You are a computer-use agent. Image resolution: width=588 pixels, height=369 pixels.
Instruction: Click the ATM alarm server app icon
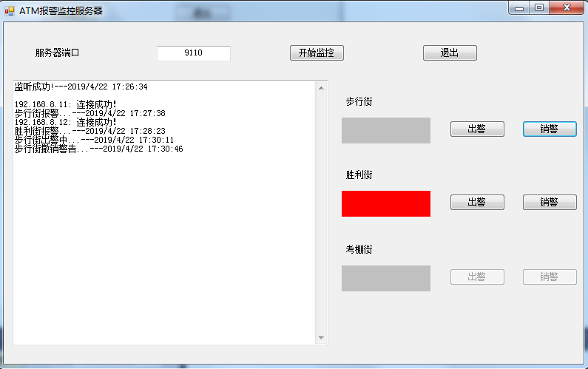coord(10,11)
